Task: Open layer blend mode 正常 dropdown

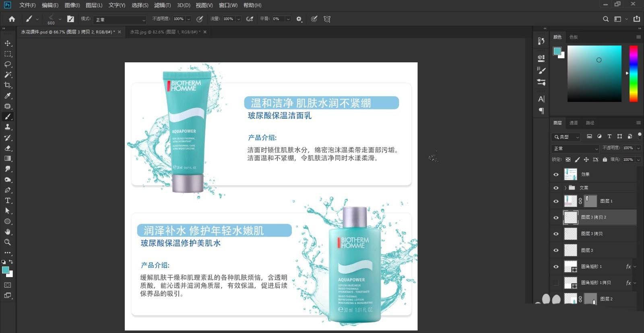Action: (575, 148)
